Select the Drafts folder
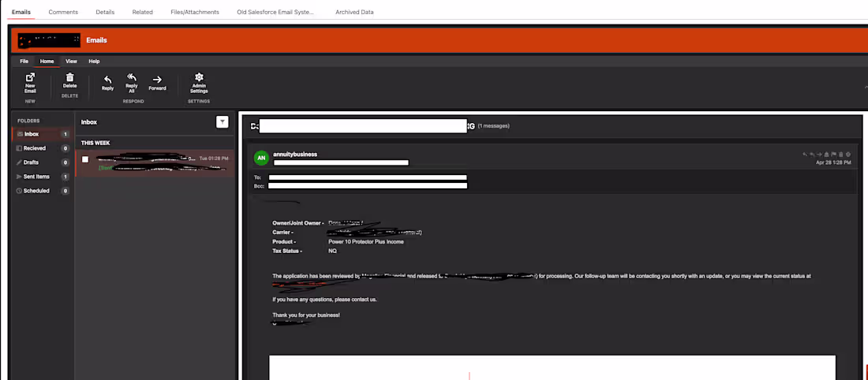Screen dimensions: 868x380 pyautogui.click(x=42, y=162)
